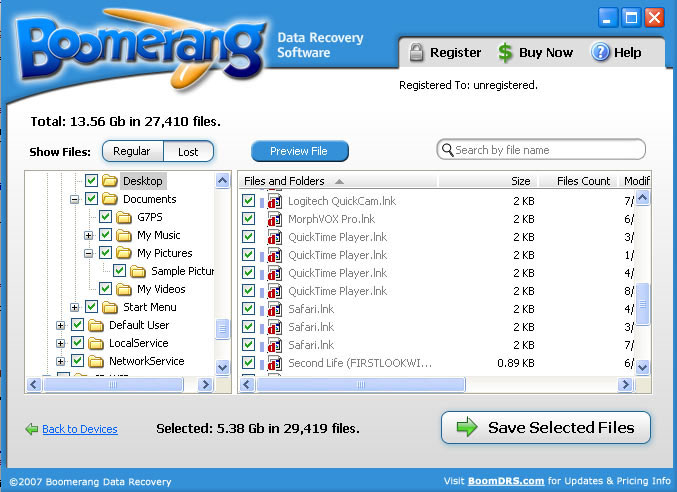Click the magnifier icon in the search box
Image resolution: width=677 pixels, height=492 pixels.
[x=447, y=150]
